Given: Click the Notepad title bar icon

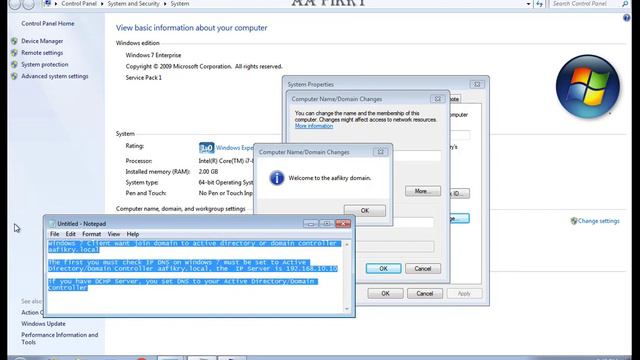Looking at the screenshot, I should (x=52, y=224).
